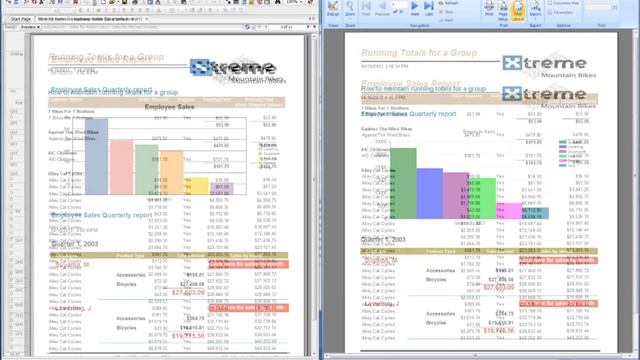Click '$27,603.09' subtotal in the left report

[x=188, y=293]
